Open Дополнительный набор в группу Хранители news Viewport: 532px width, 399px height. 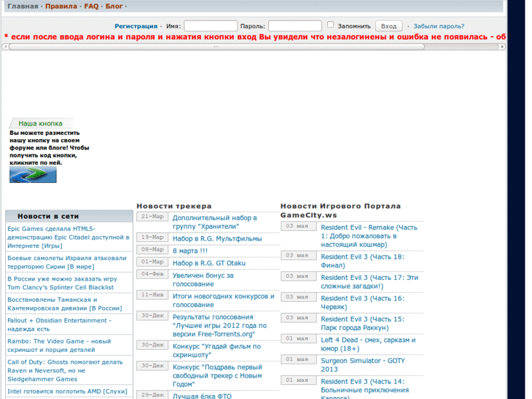[x=215, y=222]
